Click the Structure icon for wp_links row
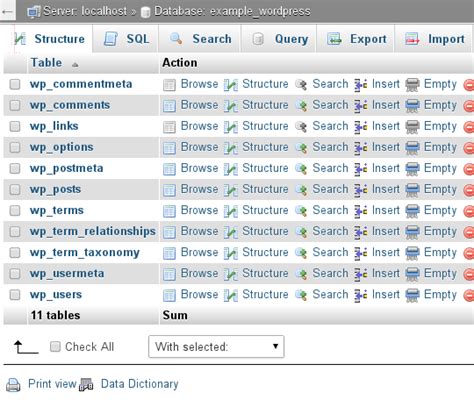Screen dimensions: 474x400 (231, 127)
